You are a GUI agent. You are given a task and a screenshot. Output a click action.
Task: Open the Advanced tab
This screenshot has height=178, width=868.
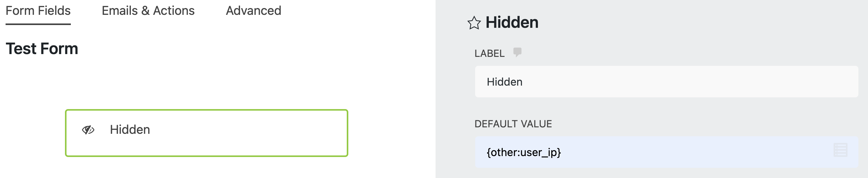(x=253, y=11)
